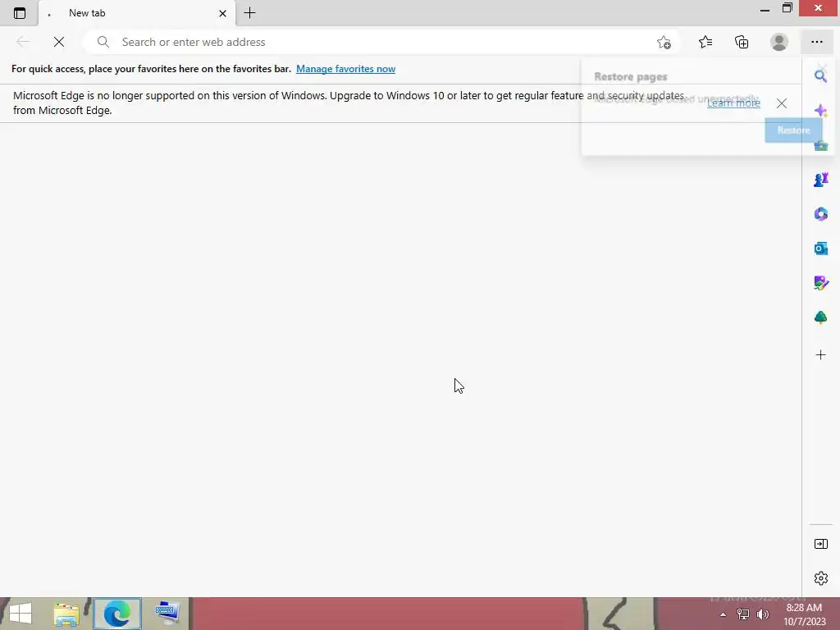Close the New tab tab

point(222,13)
